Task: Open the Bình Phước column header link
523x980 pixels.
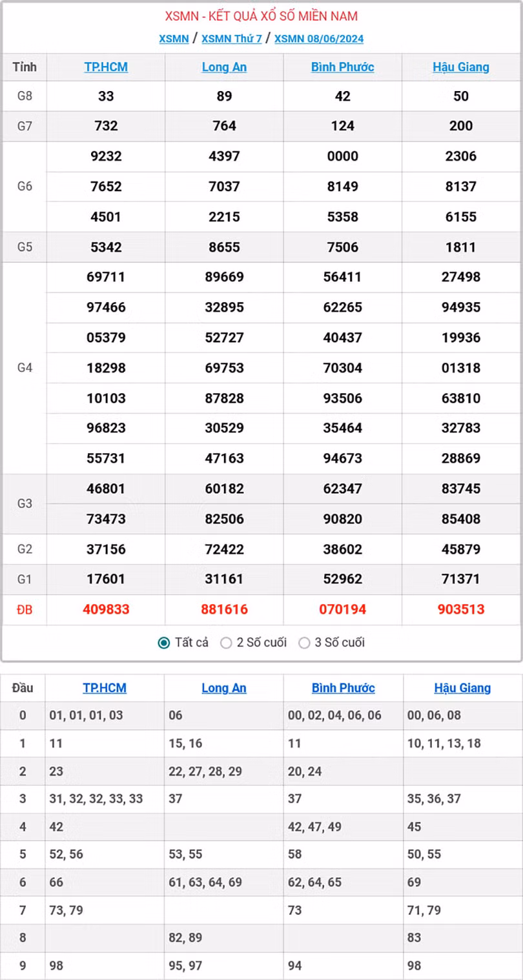Action: (x=343, y=66)
